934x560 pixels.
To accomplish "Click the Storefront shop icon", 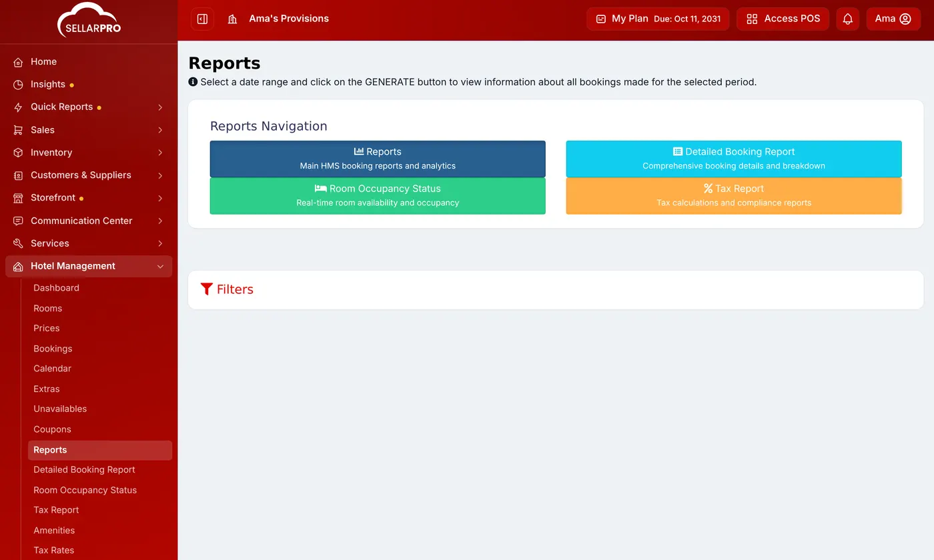I will pos(18,198).
